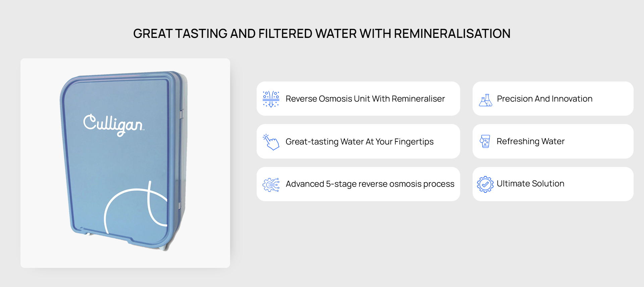The width and height of the screenshot is (644, 287).
Task: Click the reverse osmosis filter icon
Action: click(x=271, y=99)
